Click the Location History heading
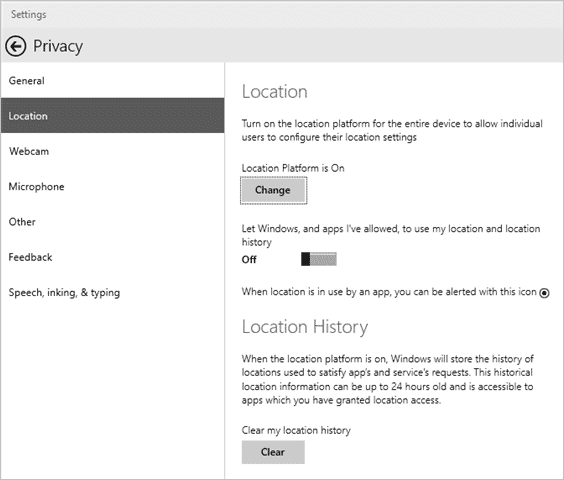The width and height of the screenshot is (564, 480). 305,327
